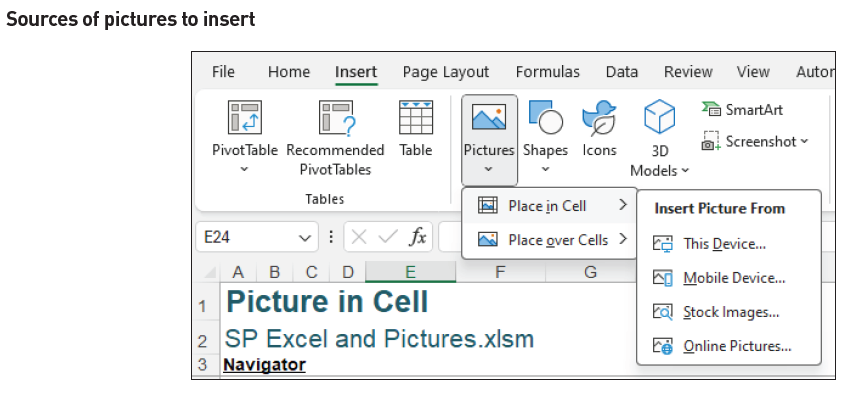Open the Name Box dropdown arrow
846x409 pixels.
click(305, 238)
